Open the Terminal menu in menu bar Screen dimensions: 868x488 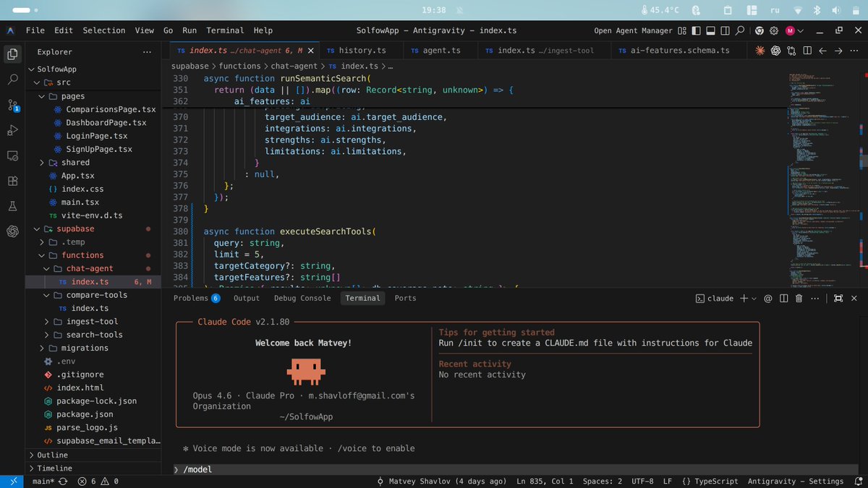point(225,30)
